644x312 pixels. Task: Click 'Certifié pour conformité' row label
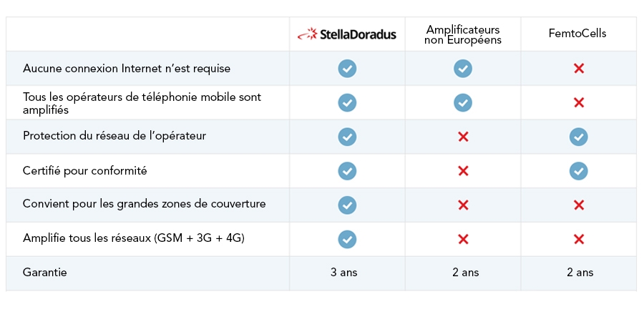tap(85, 170)
